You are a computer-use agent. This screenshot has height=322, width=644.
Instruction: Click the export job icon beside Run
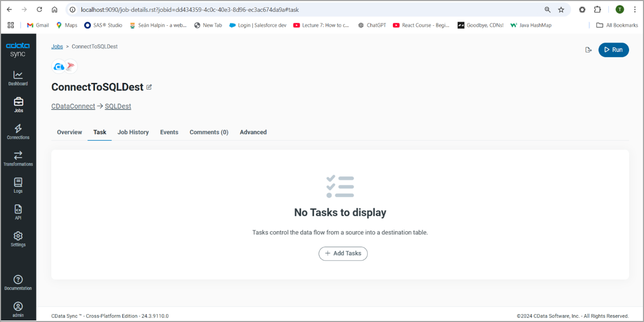pyautogui.click(x=588, y=49)
